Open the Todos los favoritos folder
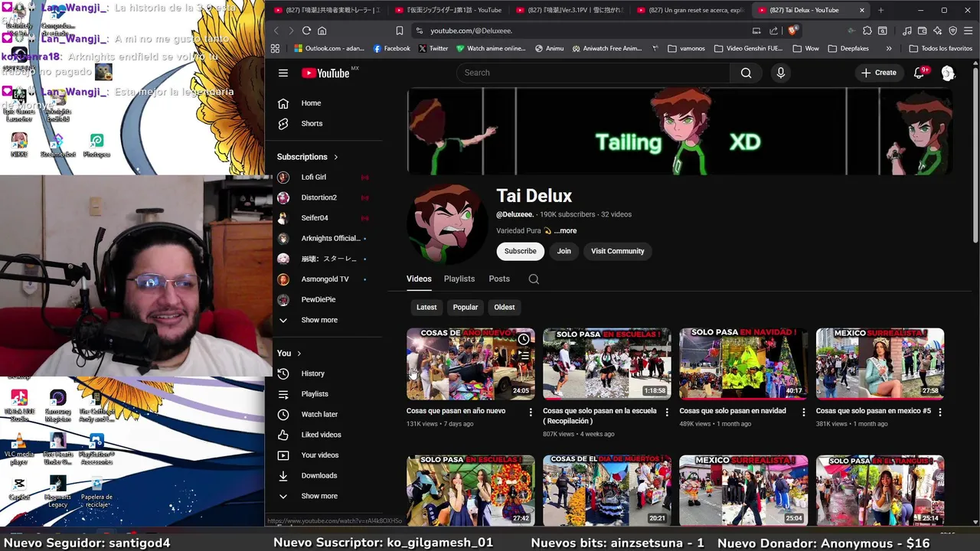Image resolution: width=980 pixels, height=551 pixels. coord(940,48)
